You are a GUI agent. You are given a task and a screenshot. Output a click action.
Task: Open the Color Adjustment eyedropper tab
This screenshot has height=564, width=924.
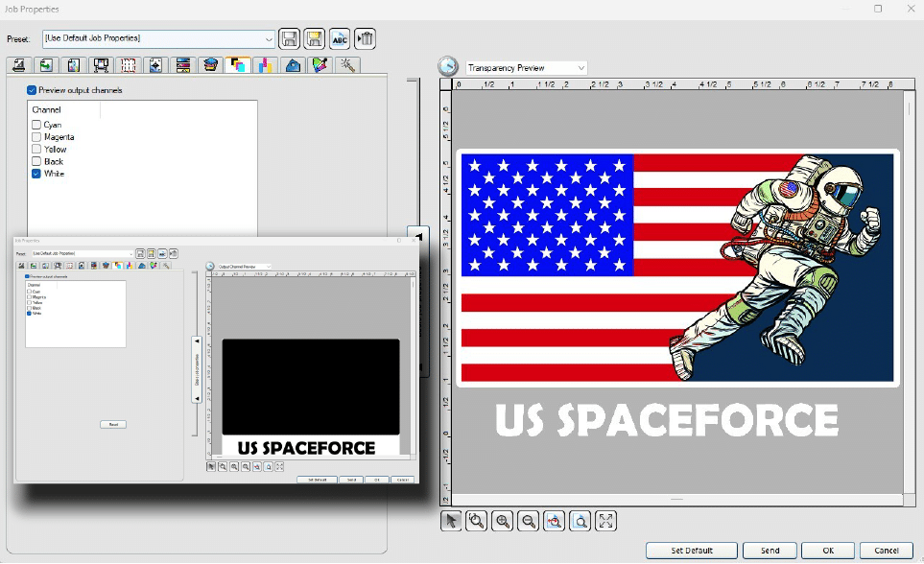[320, 65]
